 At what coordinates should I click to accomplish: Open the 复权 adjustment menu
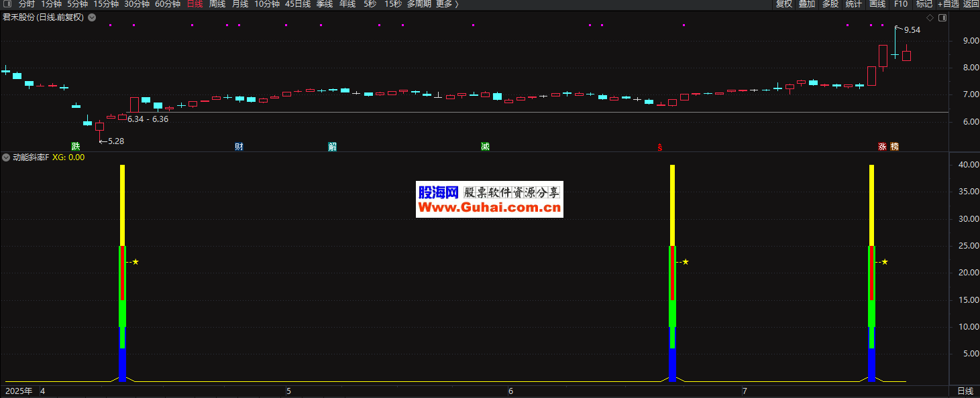point(784,4)
